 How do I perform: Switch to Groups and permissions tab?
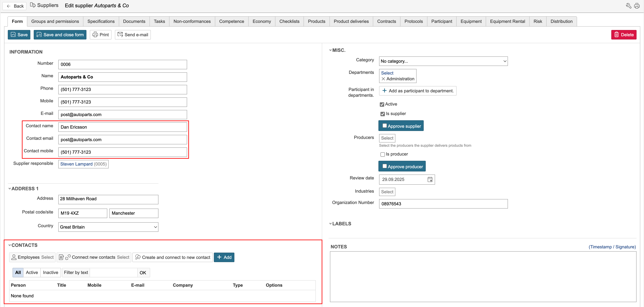[55, 22]
